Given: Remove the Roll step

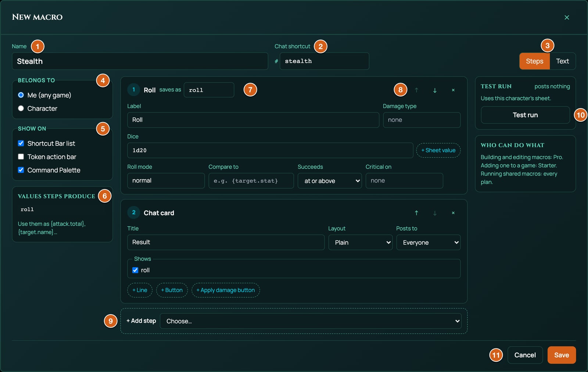Looking at the screenshot, I should click(x=453, y=90).
